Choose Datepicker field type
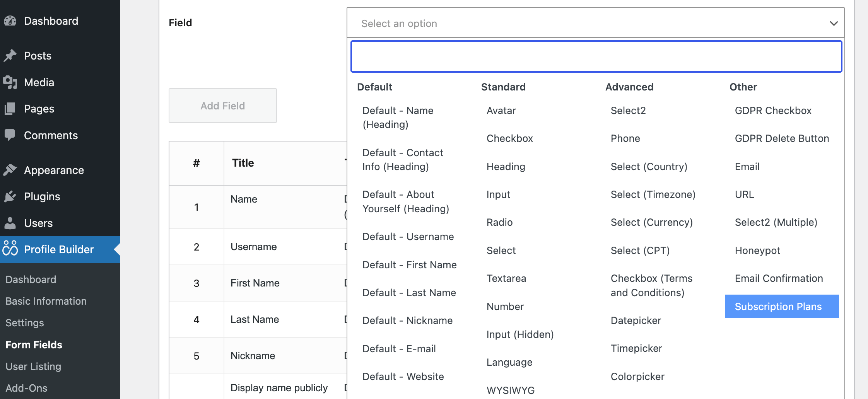This screenshot has width=868, height=399. click(636, 321)
